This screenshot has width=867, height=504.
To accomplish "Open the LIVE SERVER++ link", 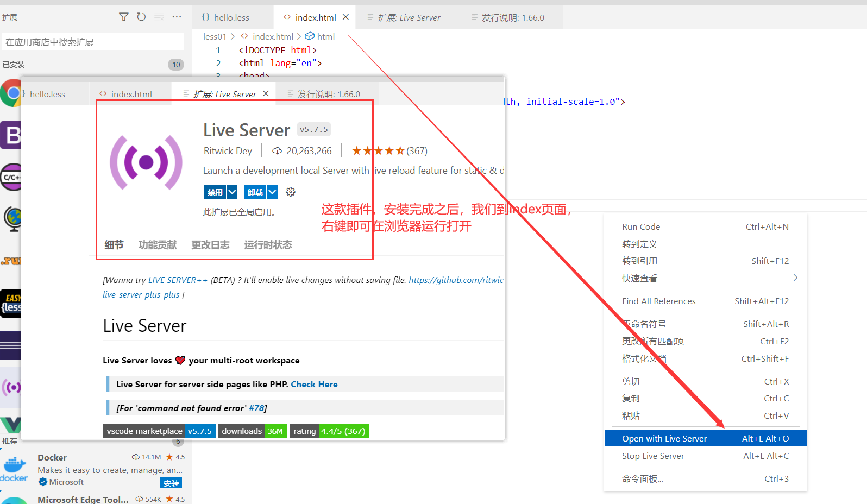I will (178, 280).
